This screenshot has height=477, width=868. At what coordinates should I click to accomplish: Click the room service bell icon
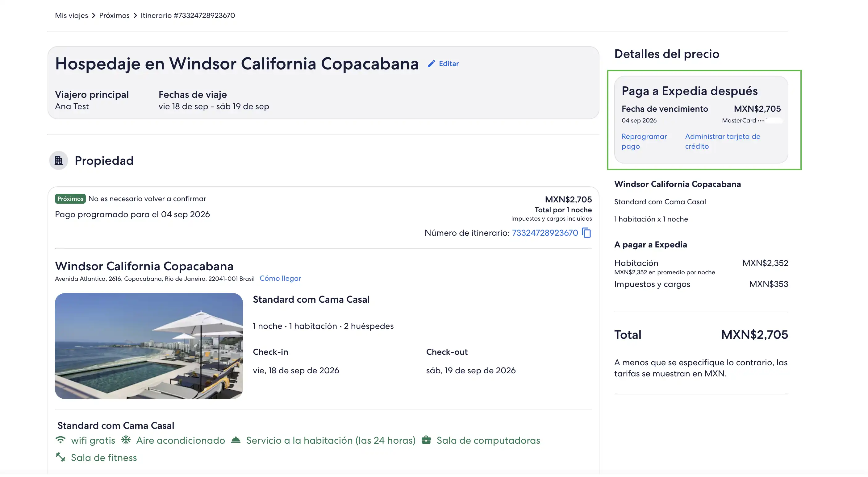point(236,440)
